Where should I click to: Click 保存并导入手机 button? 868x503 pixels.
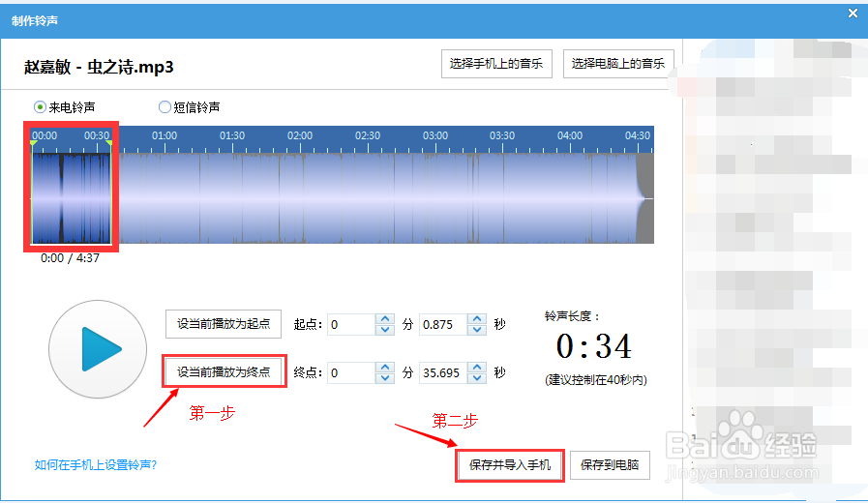point(510,465)
